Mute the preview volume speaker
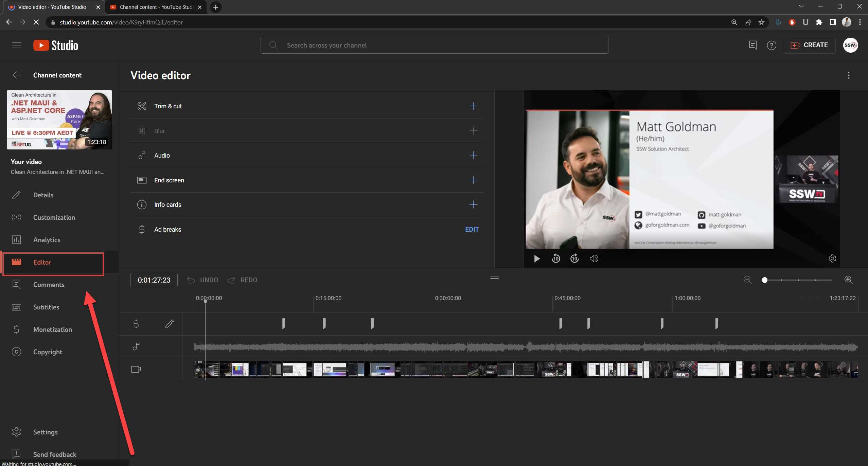868x466 pixels. point(594,259)
